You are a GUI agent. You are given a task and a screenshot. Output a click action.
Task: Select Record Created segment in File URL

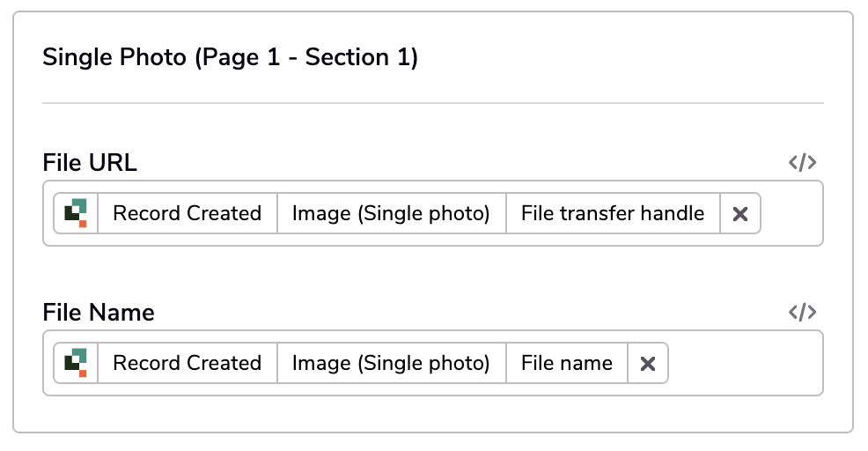click(x=188, y=213)
